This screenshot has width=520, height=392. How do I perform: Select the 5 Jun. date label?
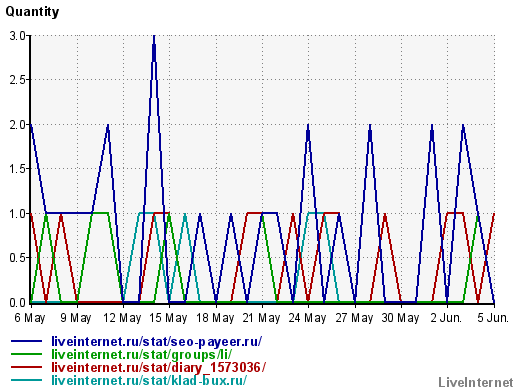click(493, 318)
